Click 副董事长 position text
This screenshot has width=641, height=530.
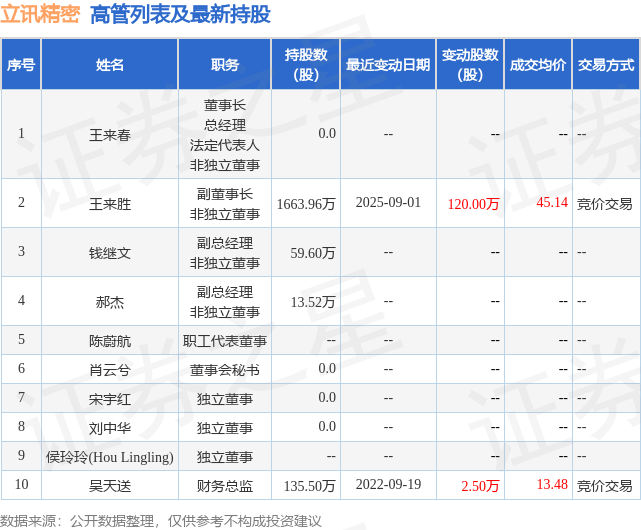pos(224,194)
